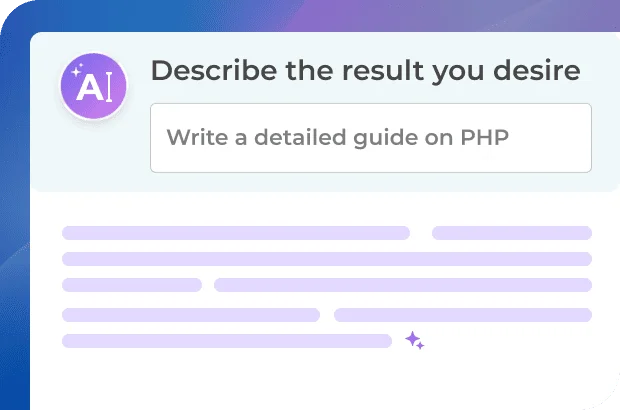Click the small stars inside the AI badge
Screen dimensions: 620x410
[77, 72]
